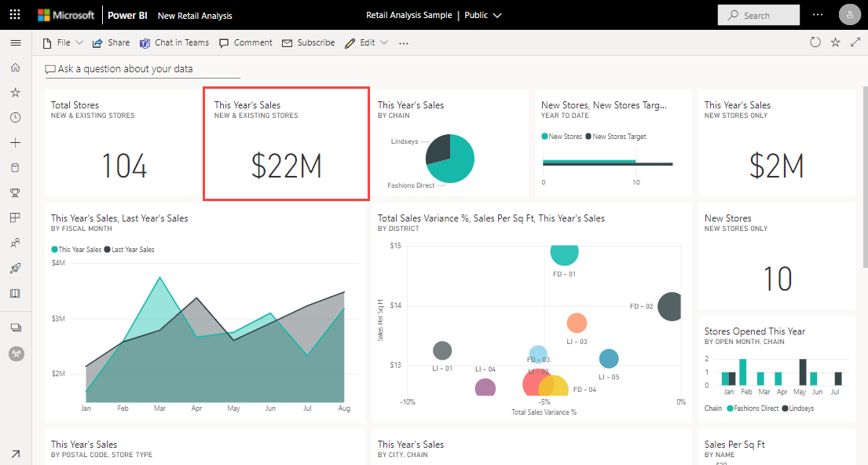Image resolution: width=868 pixels, height=465 pixels.
Task: Click the Search box in header
Action: click(x=758, y=15)
